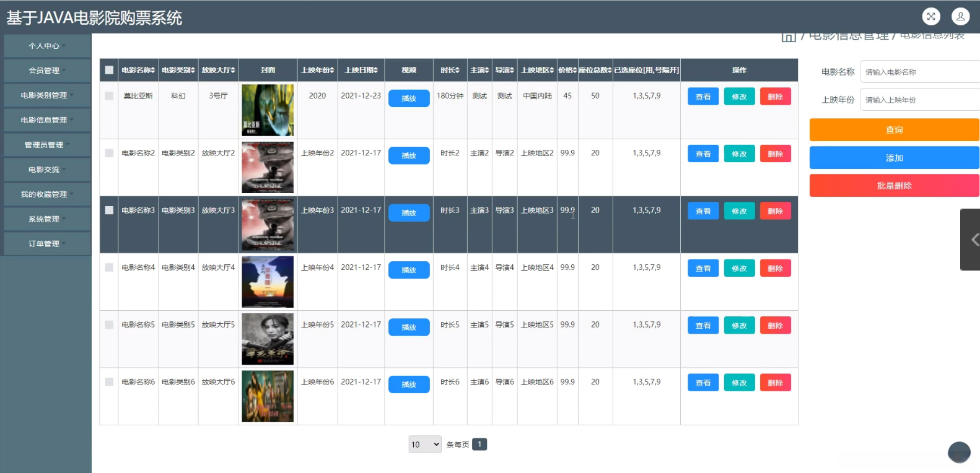The image size is (980, 473).
Task: Open the 系统管理 sidebar menu
Action: 47,219
